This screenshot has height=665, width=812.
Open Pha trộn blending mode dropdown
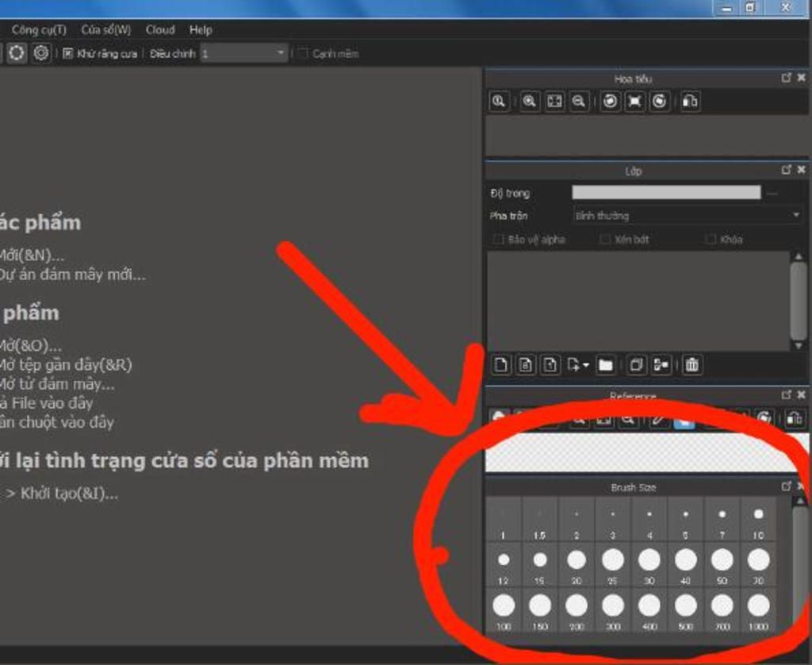pyautogui.click(x=687, y=216)
